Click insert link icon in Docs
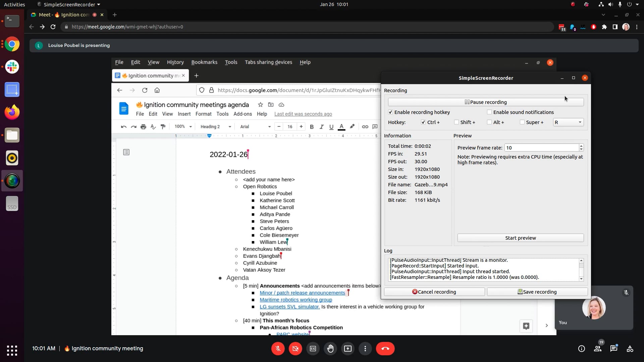The image size is (644, 362). coord(365,127)
